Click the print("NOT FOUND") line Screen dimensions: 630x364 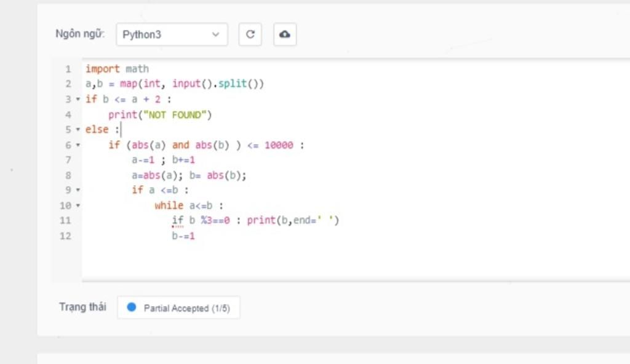(160, 115)
